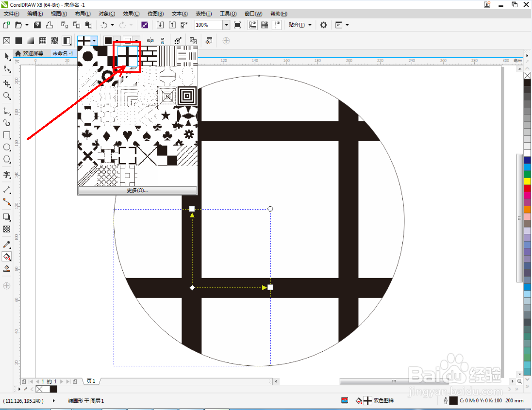This screenshot has width=532, height=410.
Task: Choose No fill in property bar
Action: [6, 41]
